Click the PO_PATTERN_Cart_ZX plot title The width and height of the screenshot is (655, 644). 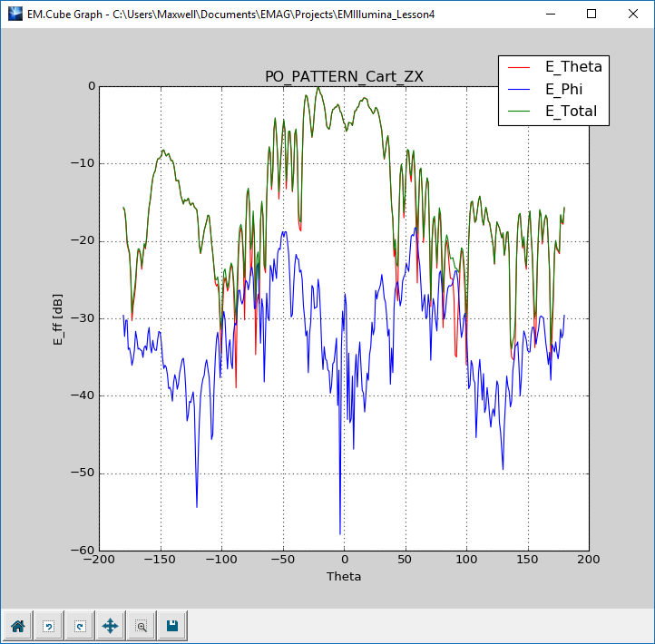point(344,77)
